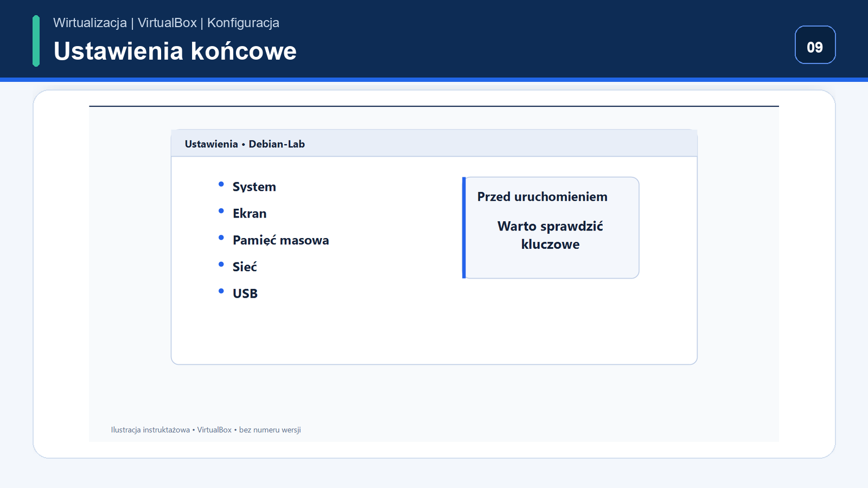868x488 pixels.
Task: Click the Ustawienia • Debian-Lab window title
Action: 245,144
